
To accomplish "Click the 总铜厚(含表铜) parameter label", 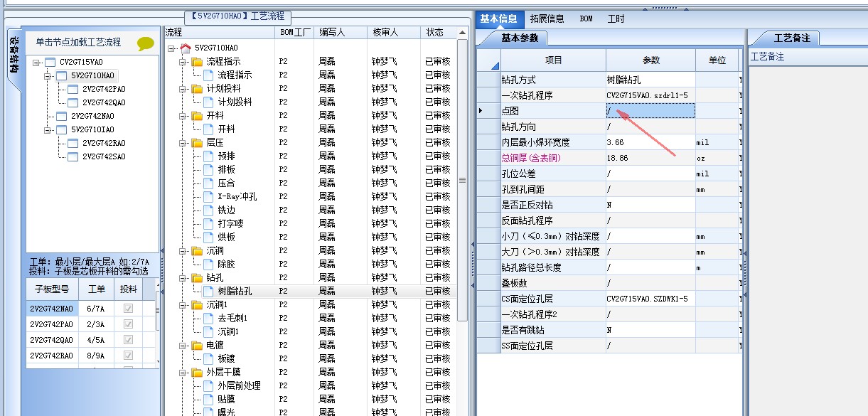I will click(531, 158).
